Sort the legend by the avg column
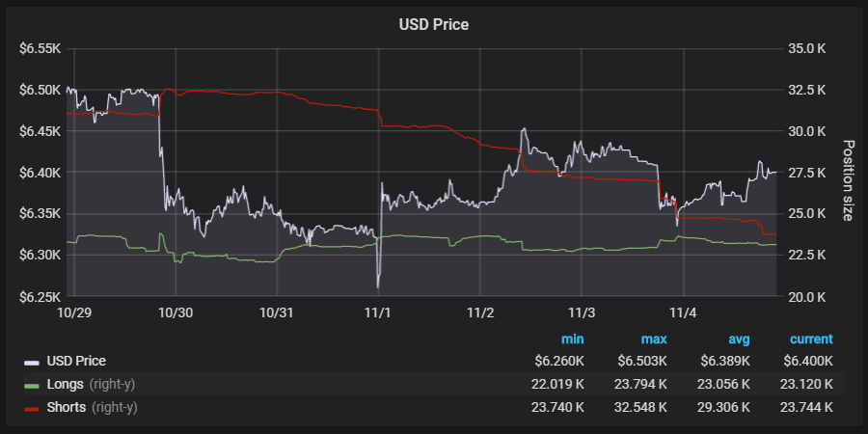This screenshot has height=434, width=868. (739, 339)
